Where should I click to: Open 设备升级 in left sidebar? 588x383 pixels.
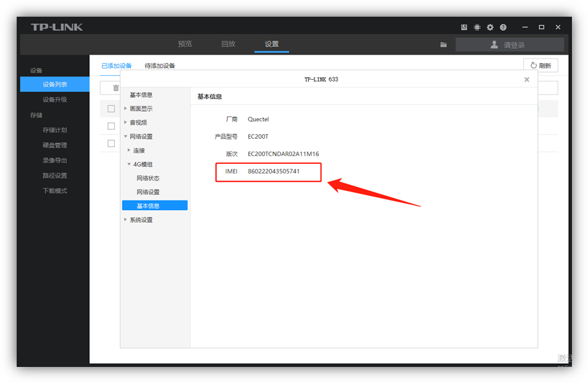coord(55,100)
